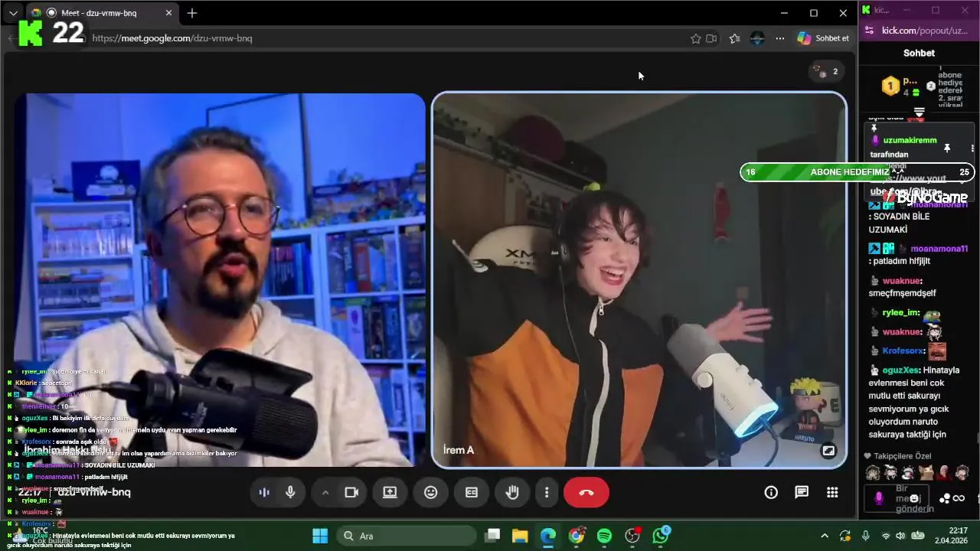Click Sohbet et Copilot button
The height and width of the screenshot is (551, 980).
coord(824,38)
